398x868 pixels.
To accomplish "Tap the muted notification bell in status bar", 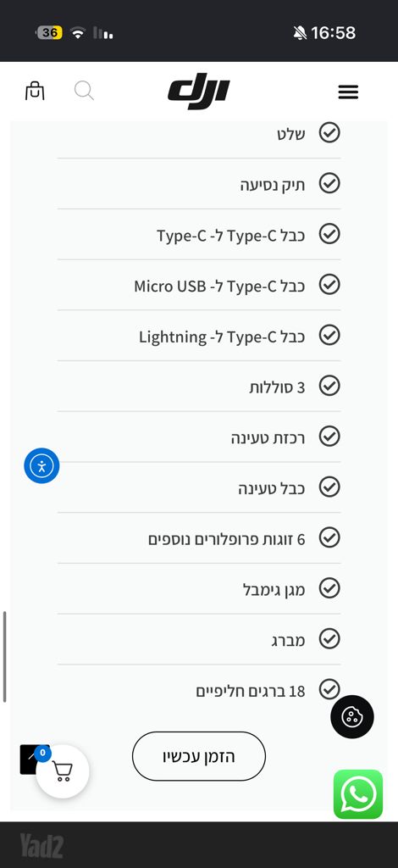I will click(300, 33).
